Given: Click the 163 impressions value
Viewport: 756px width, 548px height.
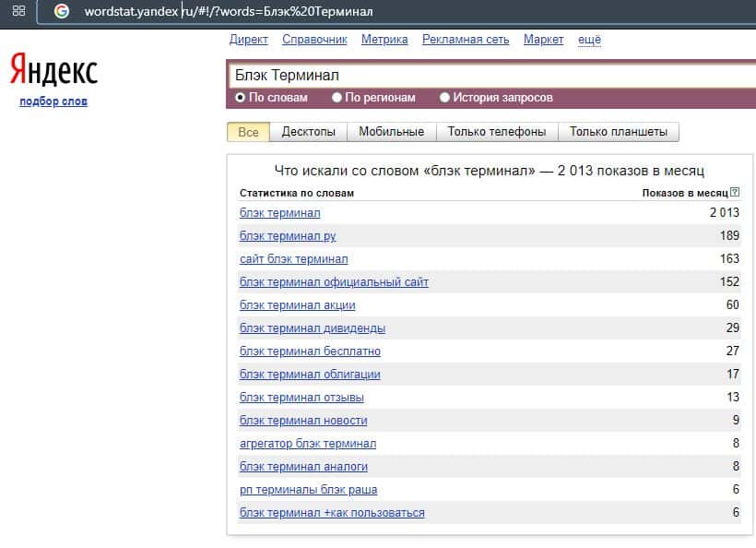Looking at the screenshot, I should [x=729, y=258].
